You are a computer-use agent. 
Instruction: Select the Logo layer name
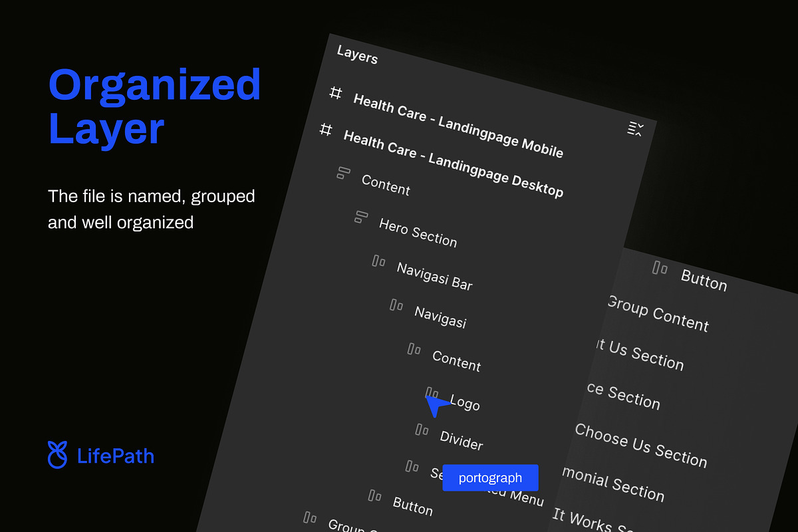tap(465, 401)
